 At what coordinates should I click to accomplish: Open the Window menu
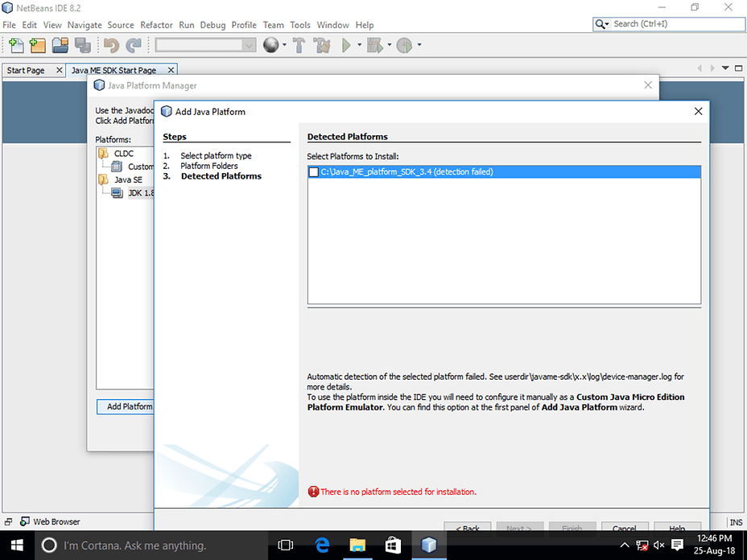[x=333, y=25]
